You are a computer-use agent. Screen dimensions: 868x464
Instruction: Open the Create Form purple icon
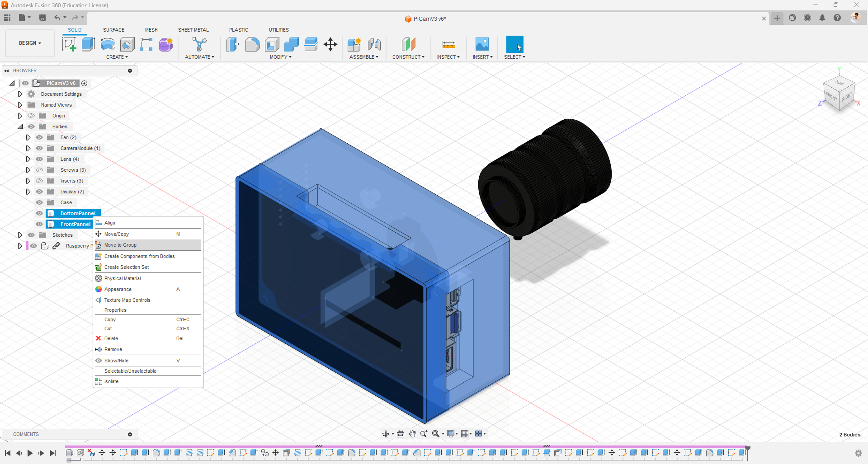click(x=166, y=44)
